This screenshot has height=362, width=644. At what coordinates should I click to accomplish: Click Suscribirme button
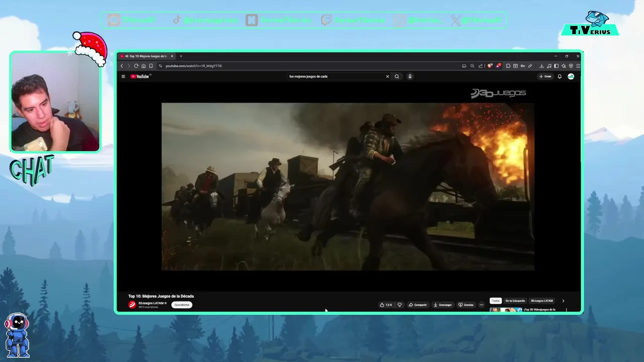182,305
